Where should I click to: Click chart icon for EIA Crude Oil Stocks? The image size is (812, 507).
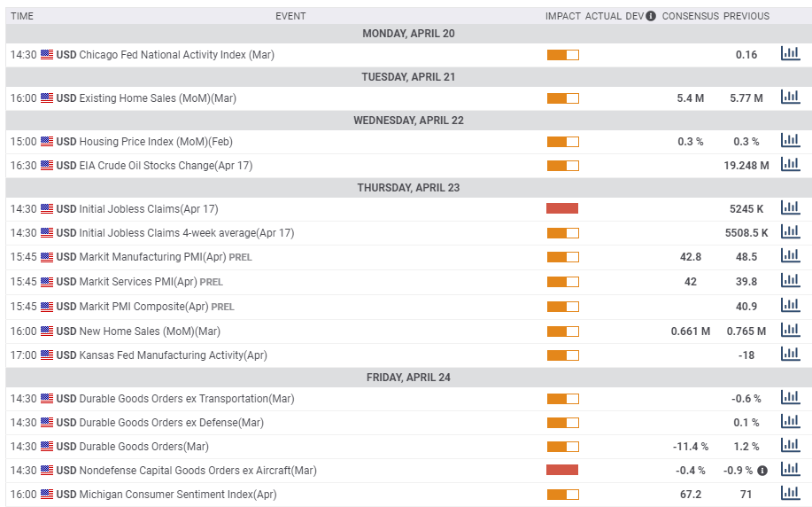(x=790, y=164)
